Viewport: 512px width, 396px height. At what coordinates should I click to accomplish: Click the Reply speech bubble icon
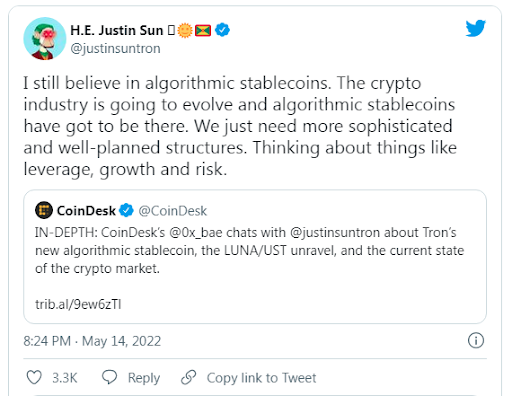click(x=109, y=377)
